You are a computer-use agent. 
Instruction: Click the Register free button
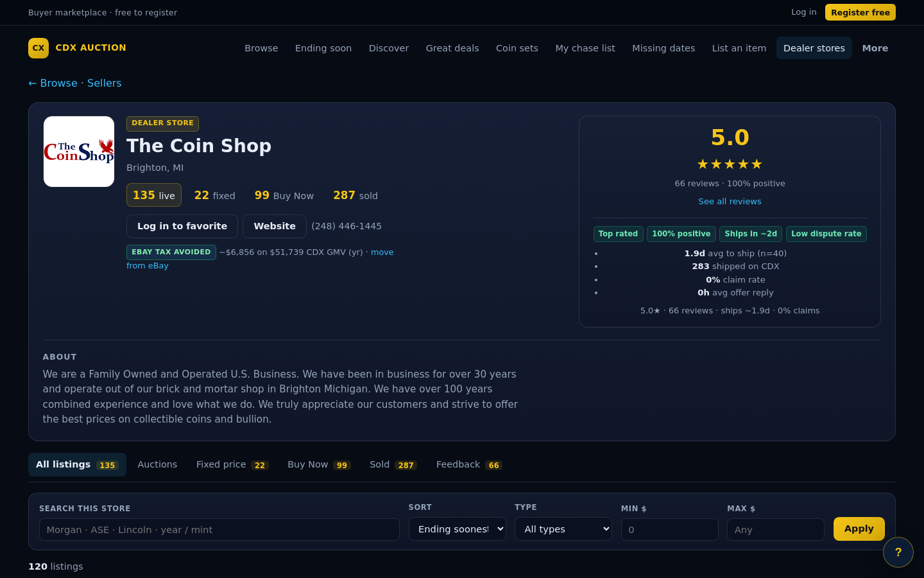(860, 12)
